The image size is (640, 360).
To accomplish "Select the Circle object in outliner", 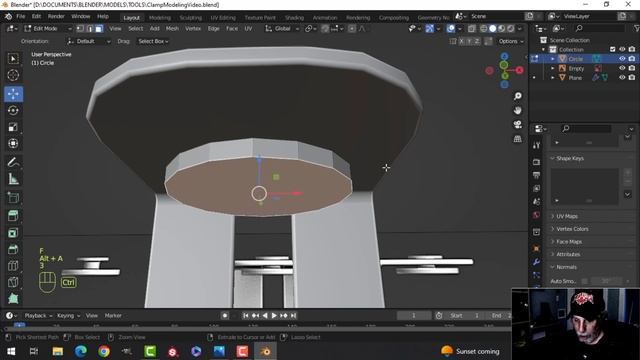I will coord(576,59).
